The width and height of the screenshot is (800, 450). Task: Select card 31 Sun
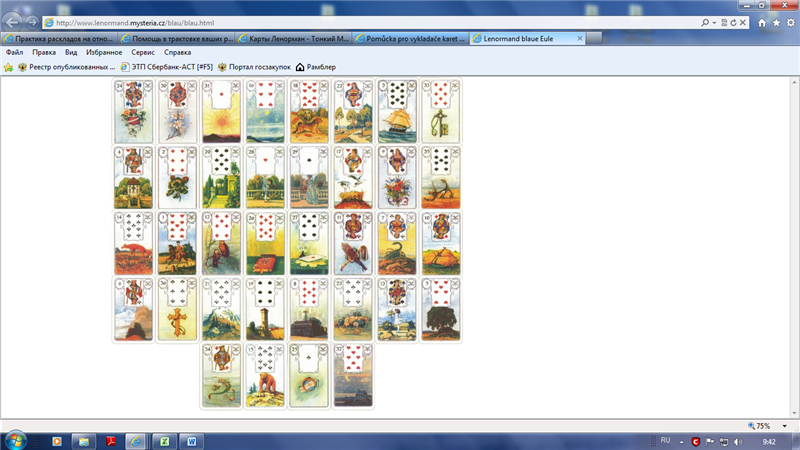click(x=221, y=111)
